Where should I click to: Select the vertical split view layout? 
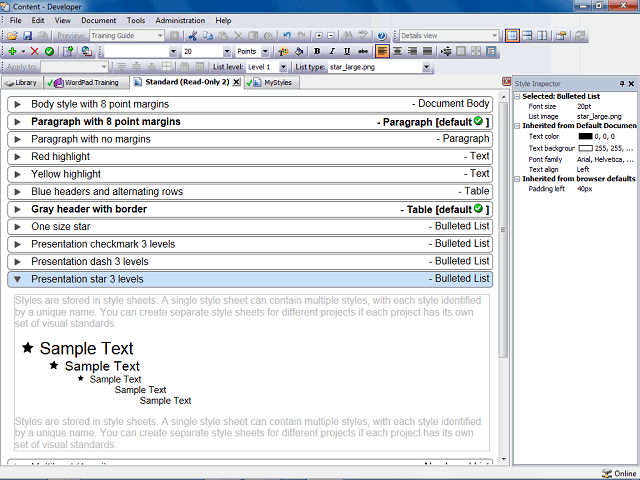[x=542, y=36]
